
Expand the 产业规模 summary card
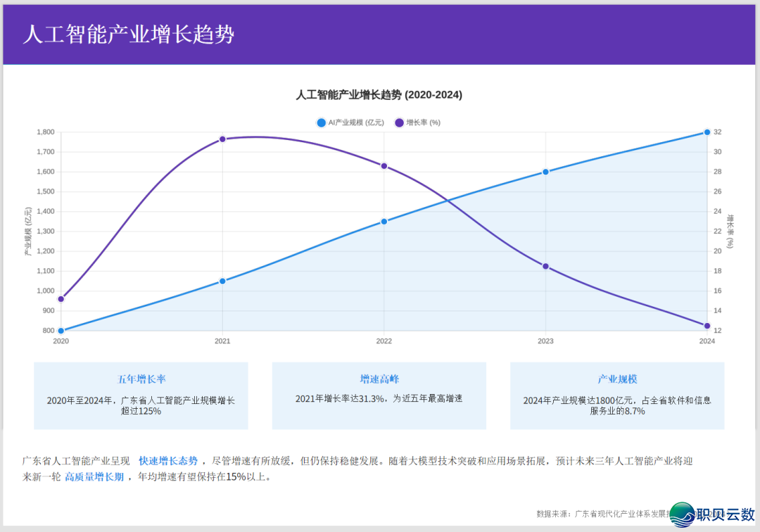(x=617, y=395)
